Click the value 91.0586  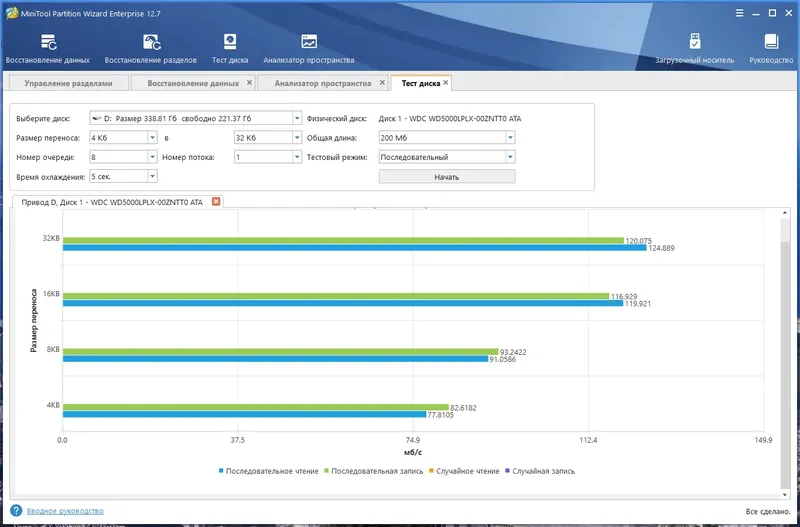click(x=505, y=360)
